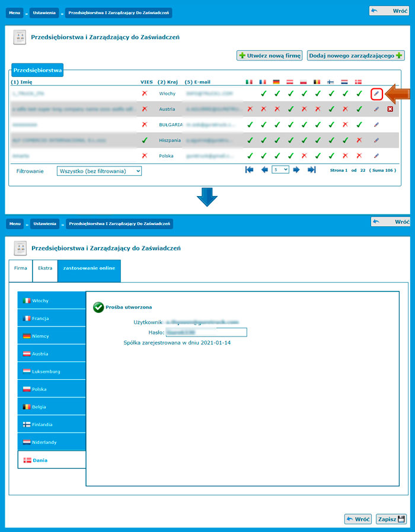This screenshot has height=532, width=415.
Task: Select 'zastosowanie online' tab
Action: point(90,271)
